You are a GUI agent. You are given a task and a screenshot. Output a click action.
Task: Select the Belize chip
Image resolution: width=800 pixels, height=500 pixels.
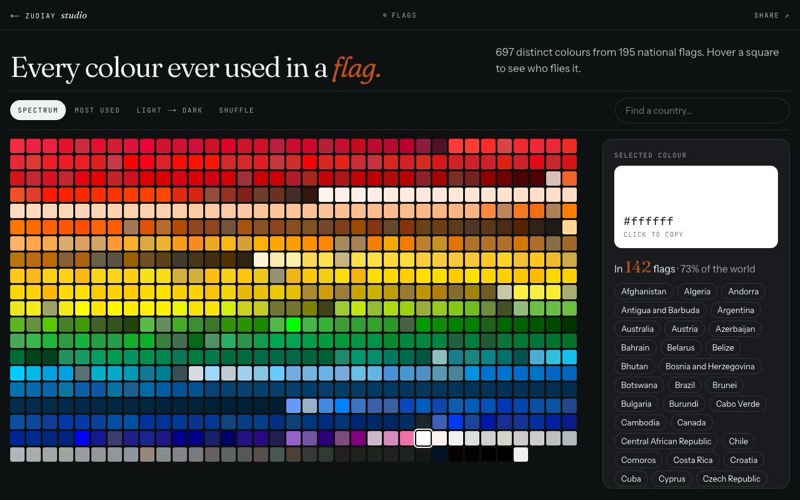tap(723, 347)
